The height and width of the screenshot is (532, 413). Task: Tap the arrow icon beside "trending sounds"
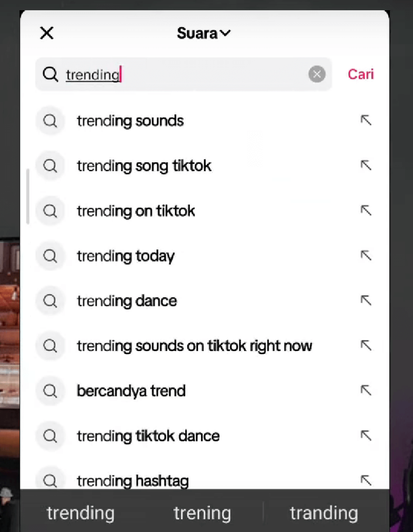click(x=366, y=120)
